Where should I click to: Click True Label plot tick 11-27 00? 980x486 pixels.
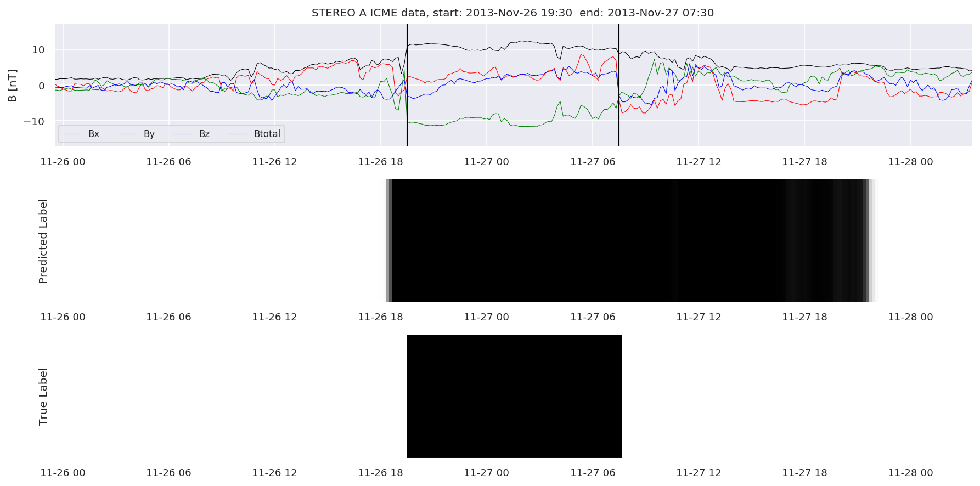pyautogui.click(x=486, y=473)
